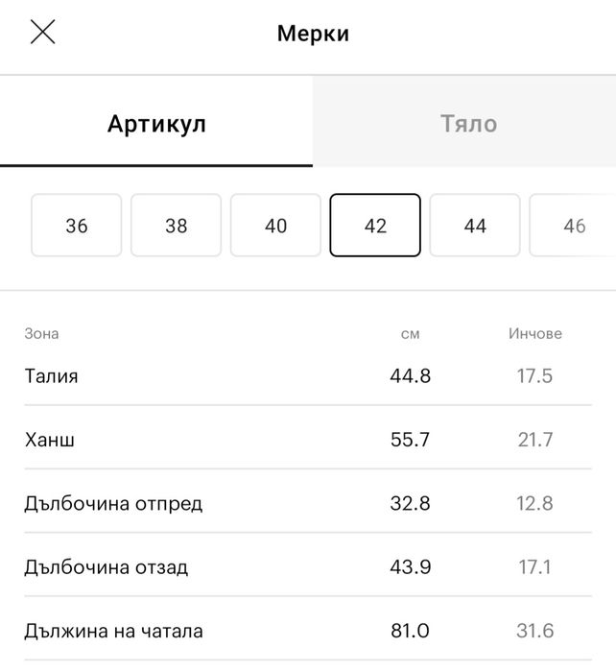Screen dimensions: 616x672
Task: Select the partially visible size 46
Action: click(574, 226)
